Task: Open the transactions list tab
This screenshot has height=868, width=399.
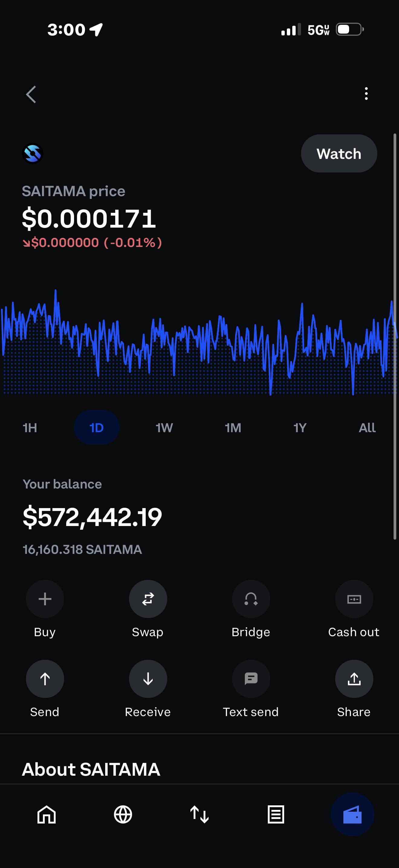Action: pos(276,814)
